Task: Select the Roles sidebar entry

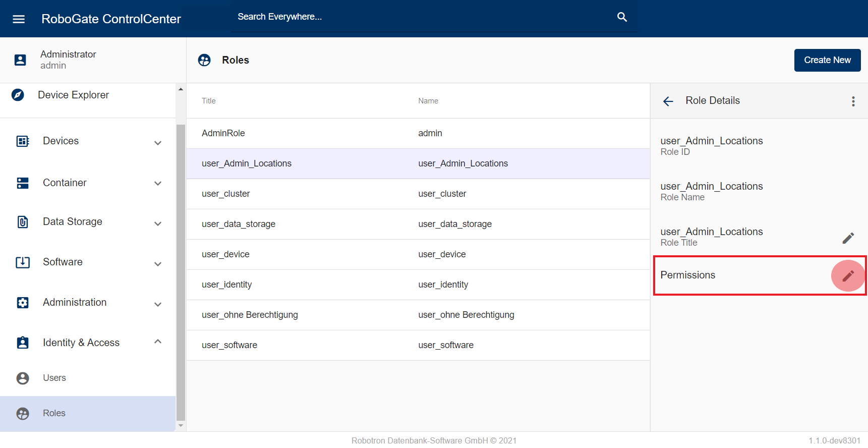Action: click(88, 413)
